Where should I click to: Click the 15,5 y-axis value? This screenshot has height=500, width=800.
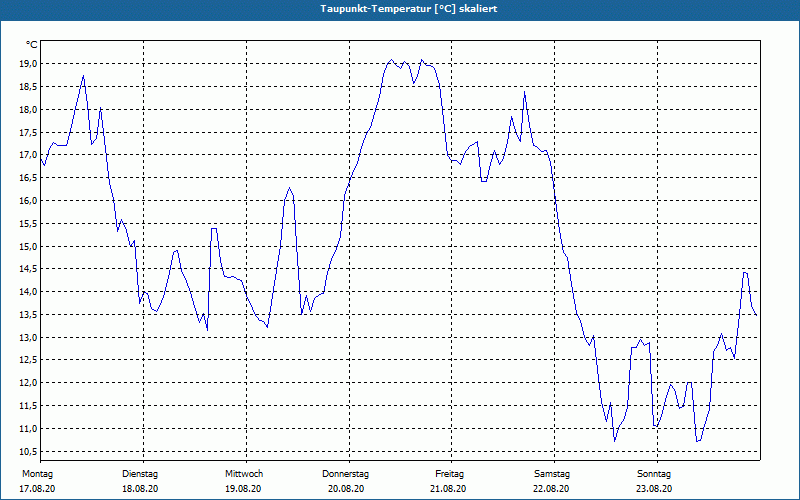tap(29, 223)
